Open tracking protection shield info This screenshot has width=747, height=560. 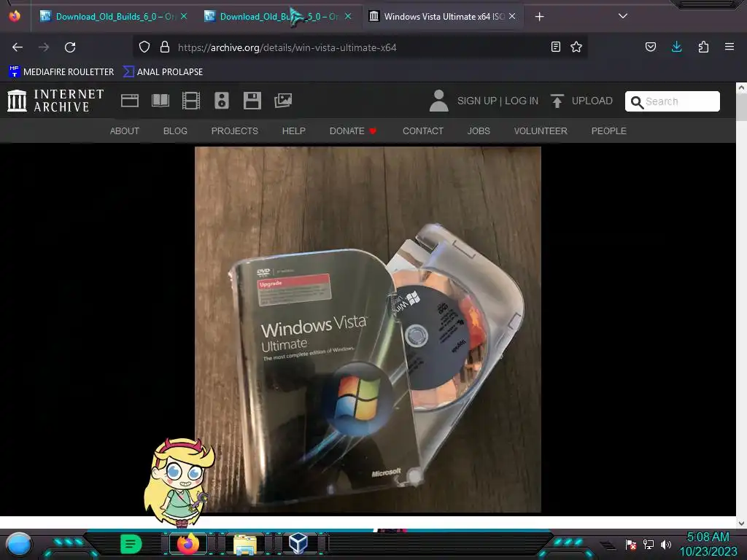(144, 47)
